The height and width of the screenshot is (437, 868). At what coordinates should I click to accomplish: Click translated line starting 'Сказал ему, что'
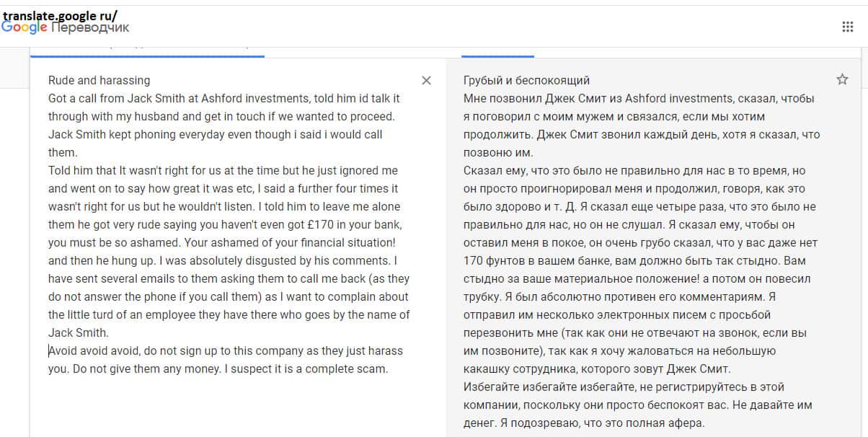pos(634,170)
